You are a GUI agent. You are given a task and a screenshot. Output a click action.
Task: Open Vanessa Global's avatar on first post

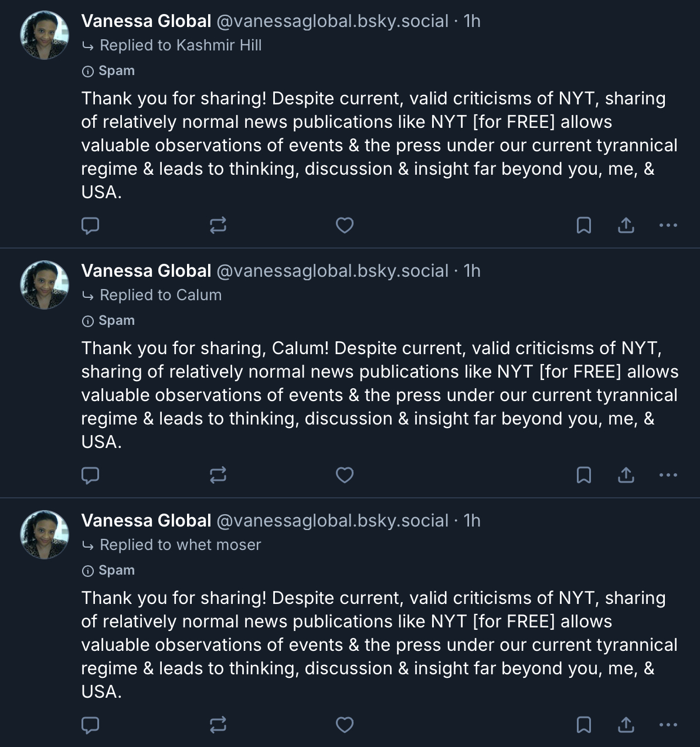[x=45, y=35]
